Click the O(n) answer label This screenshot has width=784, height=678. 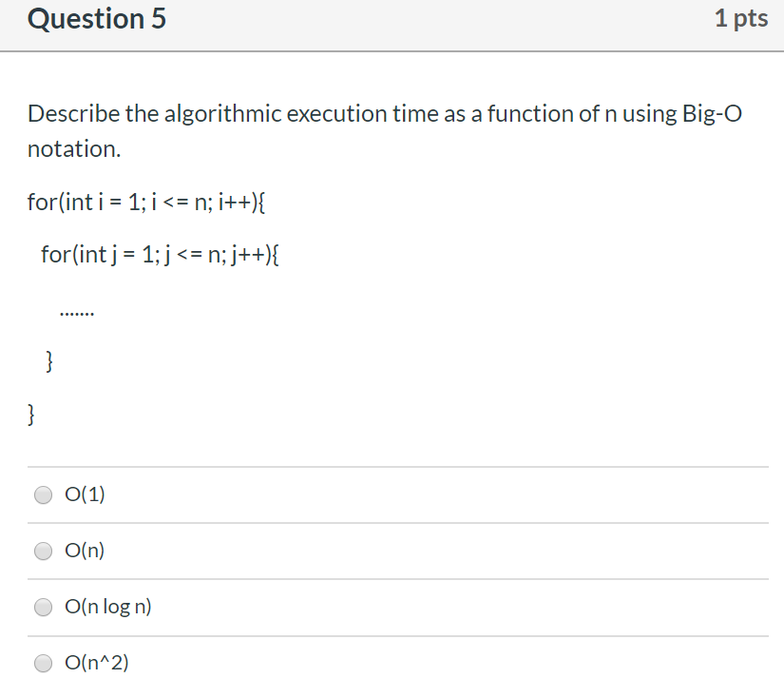(x=84, y=550)
